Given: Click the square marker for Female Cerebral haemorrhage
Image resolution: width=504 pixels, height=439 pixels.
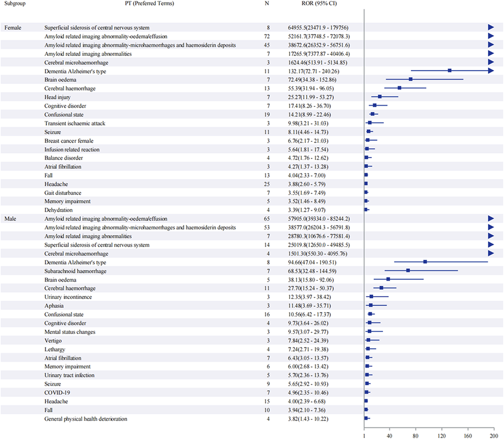Looking at the screenshot, I should [x=399, y=88].
